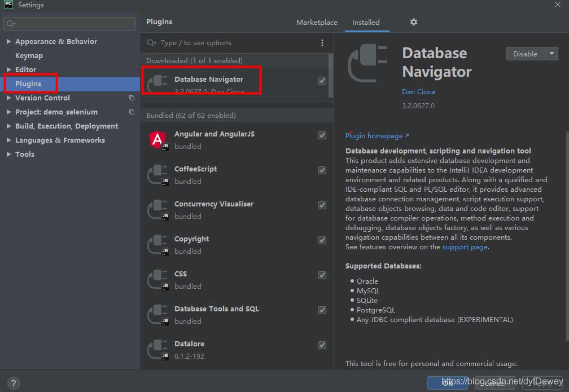Click the Database Navigator icon in the plugin list

click(x=158, y=84)
